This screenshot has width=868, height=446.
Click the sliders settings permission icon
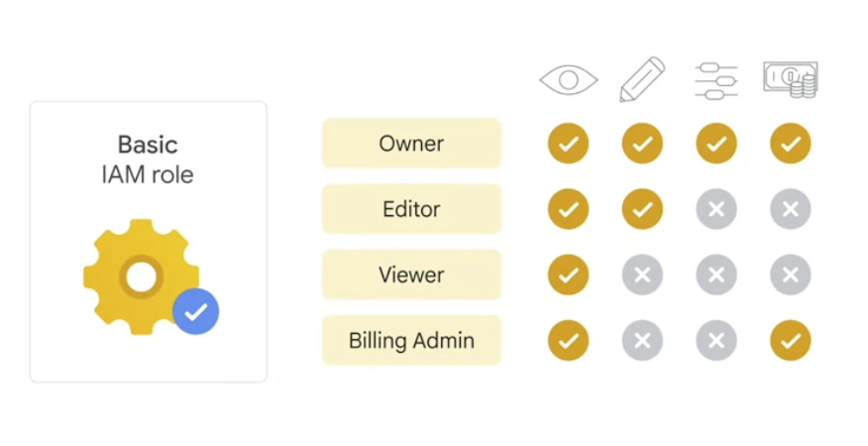point(715,80)
